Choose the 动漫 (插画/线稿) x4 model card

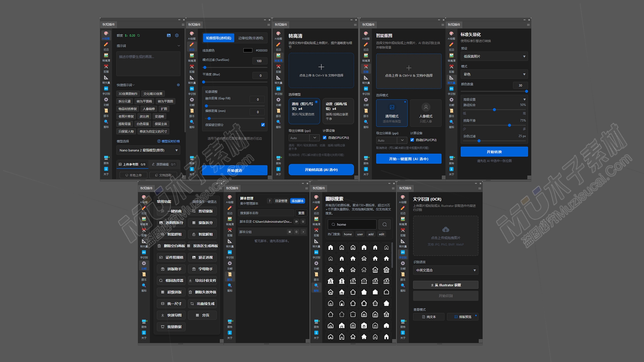coord(338,111)
